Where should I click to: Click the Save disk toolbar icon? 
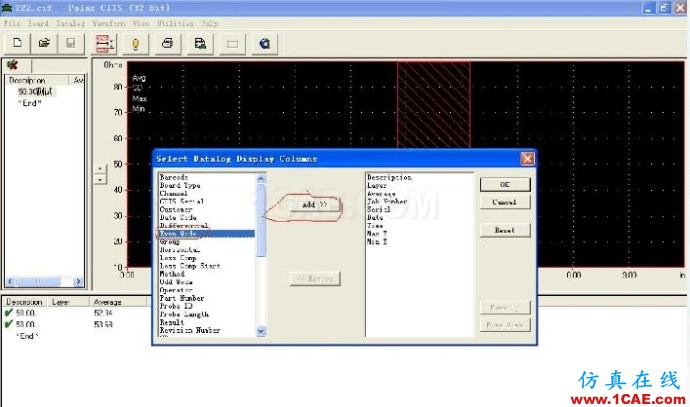pos(71,43)
